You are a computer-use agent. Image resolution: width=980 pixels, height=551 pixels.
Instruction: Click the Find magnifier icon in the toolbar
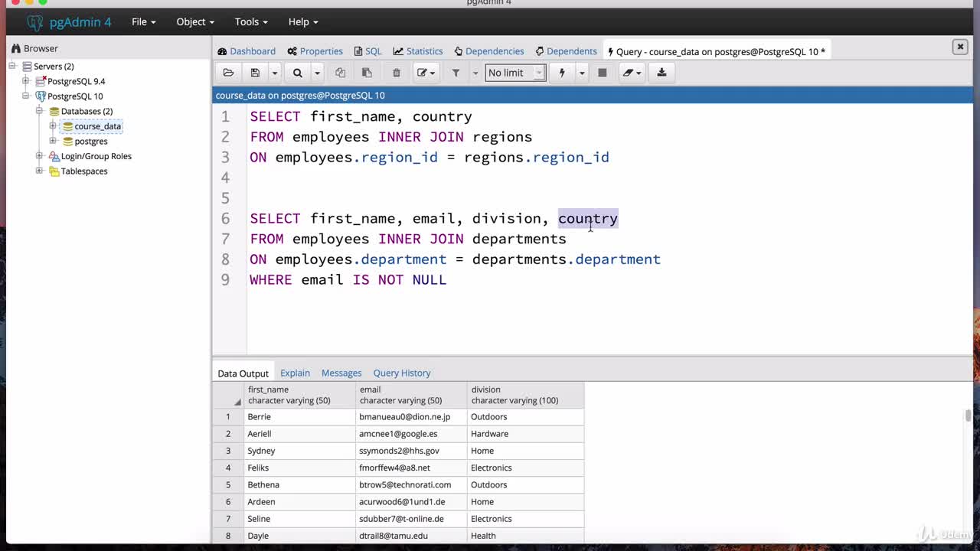298,73
